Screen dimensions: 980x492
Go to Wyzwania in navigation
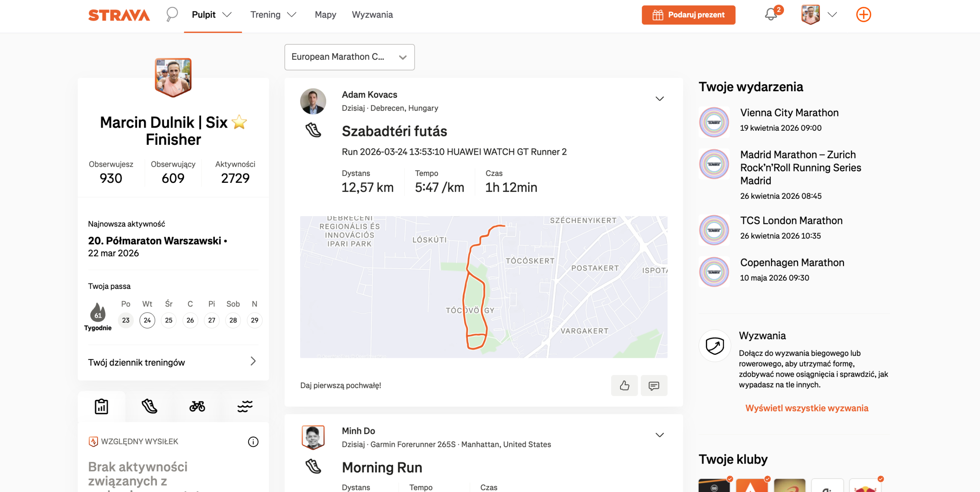pos(372,15)
